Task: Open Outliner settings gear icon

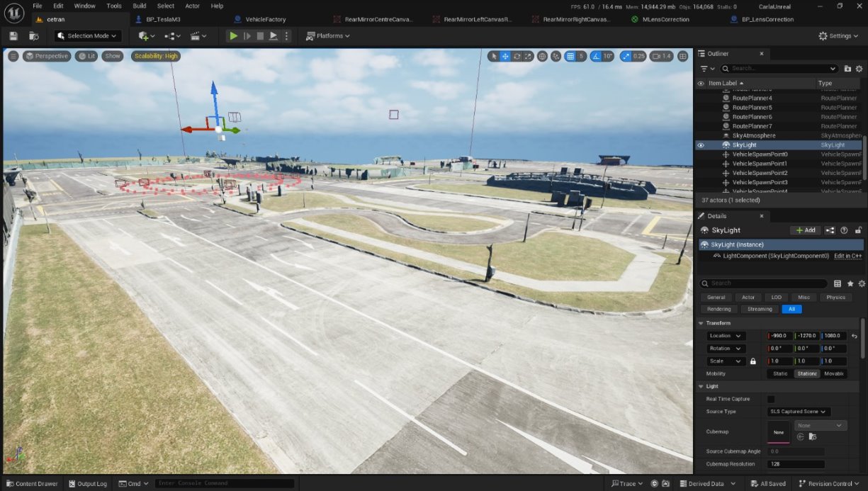Action: [x=859, y=69]
